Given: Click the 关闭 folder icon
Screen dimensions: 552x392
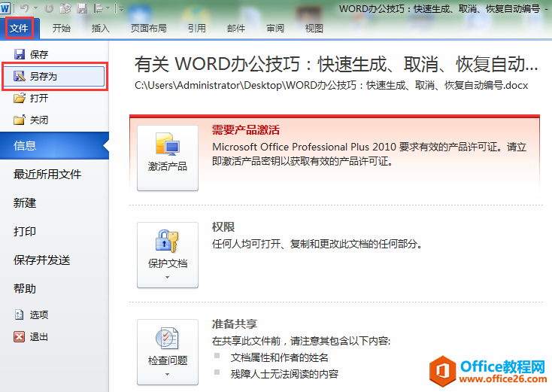Looking at the screenshot, I should pyautogui.click(x=20, y=120).
